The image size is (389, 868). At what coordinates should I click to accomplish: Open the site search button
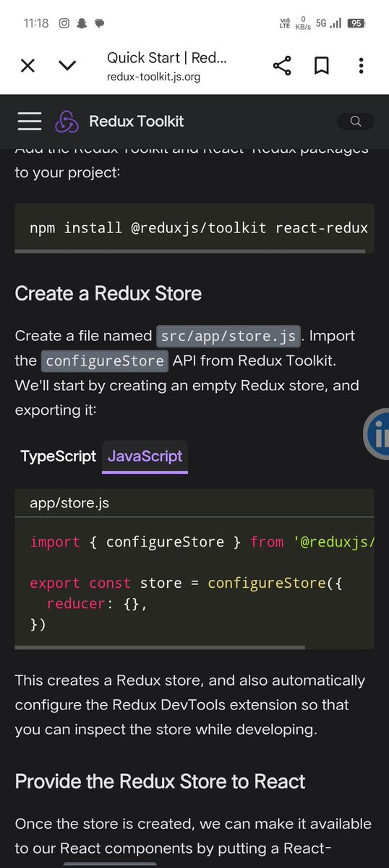356,121
